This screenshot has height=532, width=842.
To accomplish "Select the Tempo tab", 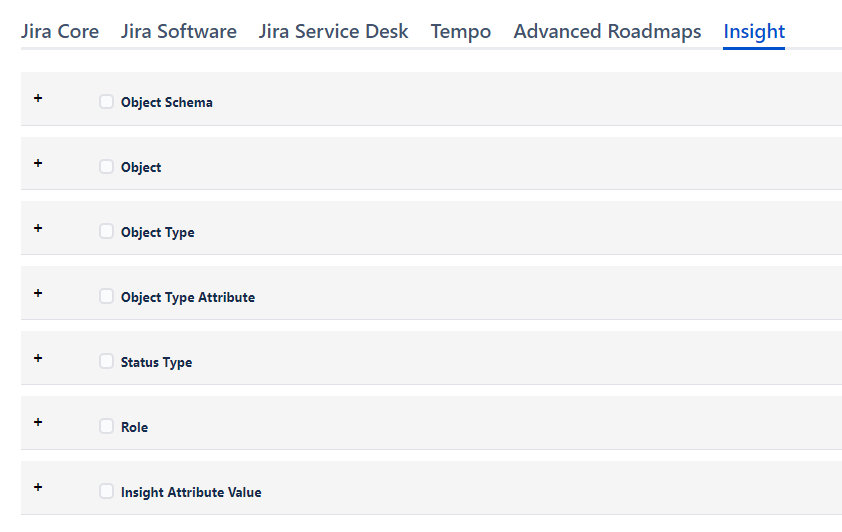I will [461, 31].
